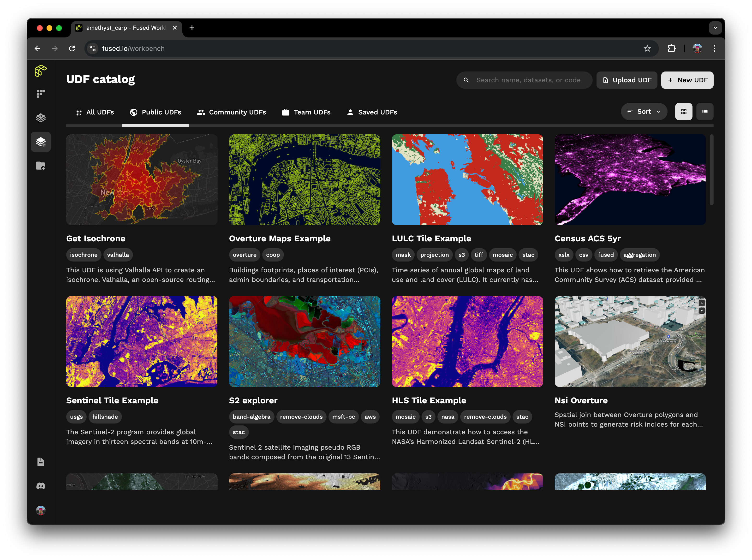Open the folder-plus file explorer icon

pyautogui.click(x=41, y=166)
